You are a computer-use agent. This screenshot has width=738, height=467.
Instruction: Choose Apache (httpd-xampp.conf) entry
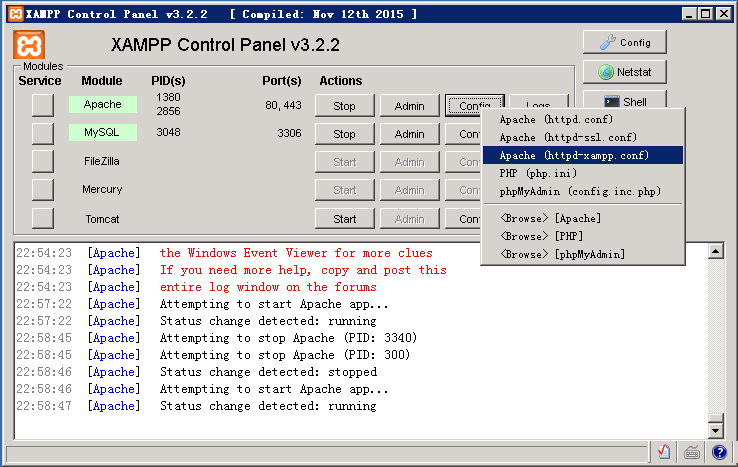pyautogui.click(x=583, y=155)
